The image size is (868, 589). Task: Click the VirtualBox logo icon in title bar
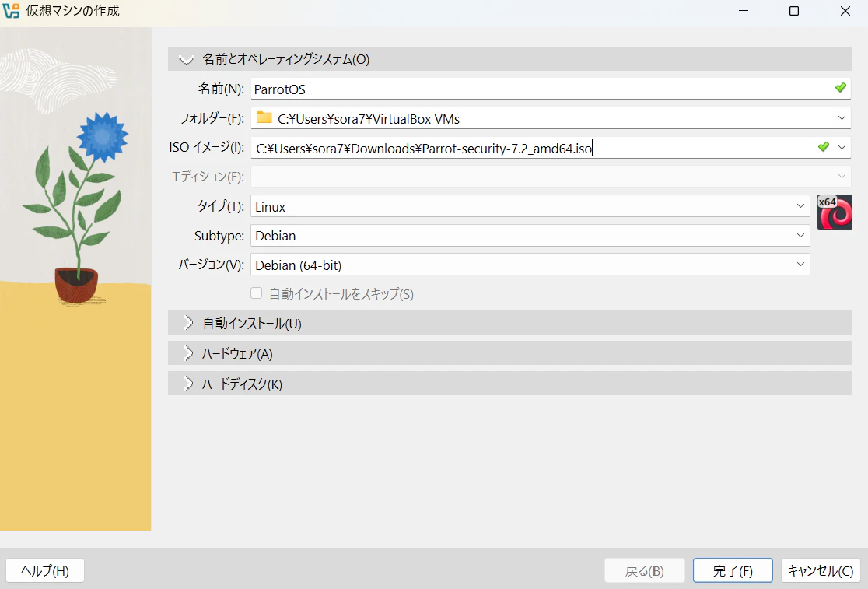pos(11,11)
